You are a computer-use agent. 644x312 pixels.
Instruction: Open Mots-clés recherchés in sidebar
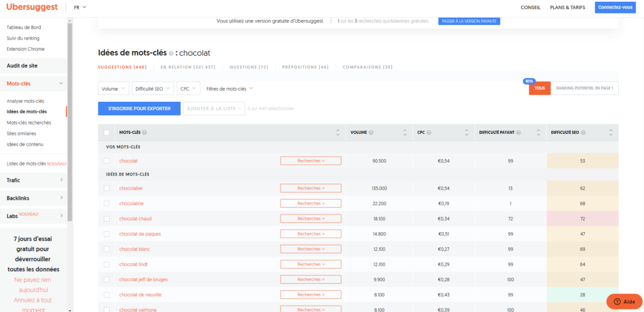(29, 122)
